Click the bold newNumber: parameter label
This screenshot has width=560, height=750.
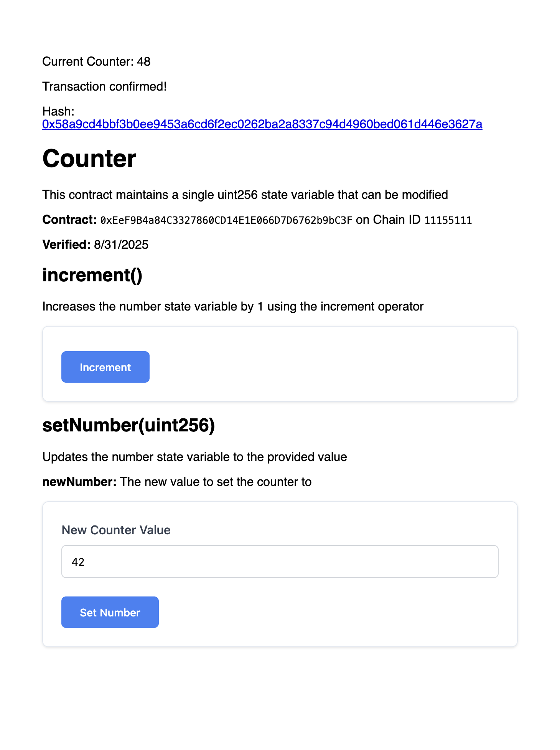tap(79, 482)
